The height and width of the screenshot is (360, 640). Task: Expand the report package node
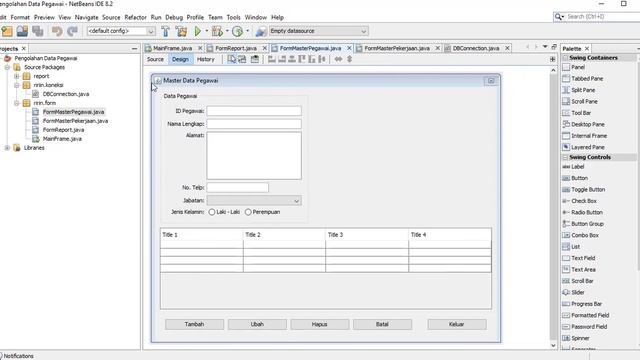coord(17,76)
